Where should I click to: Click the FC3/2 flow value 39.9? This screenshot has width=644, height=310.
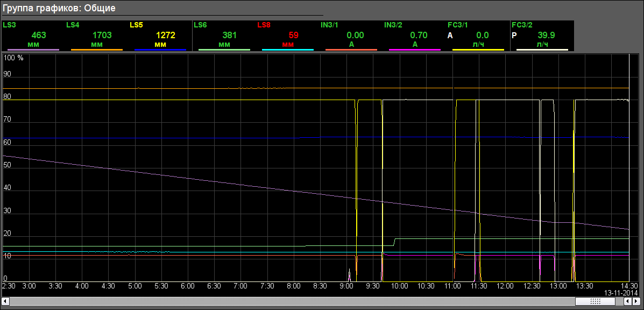tap(547, 36)
